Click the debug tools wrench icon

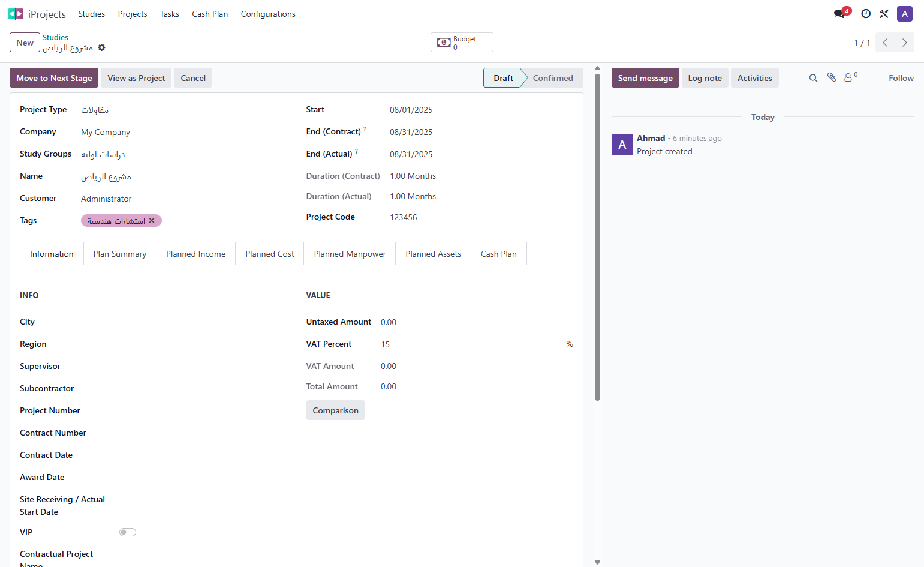(884, 14)
